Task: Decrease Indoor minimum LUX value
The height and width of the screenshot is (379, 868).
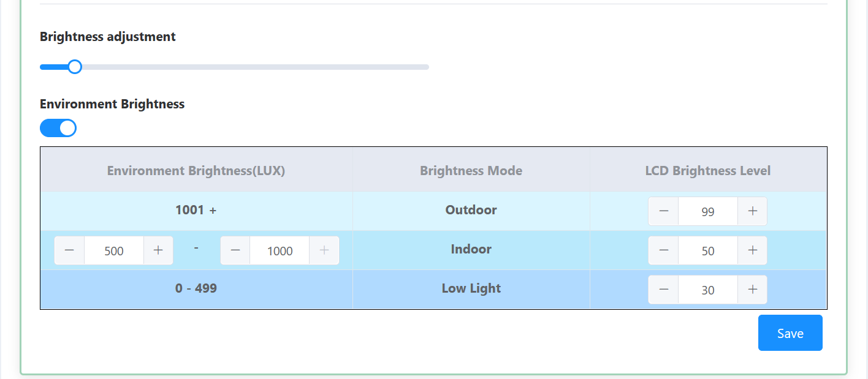Action: [x=69, y=250]
